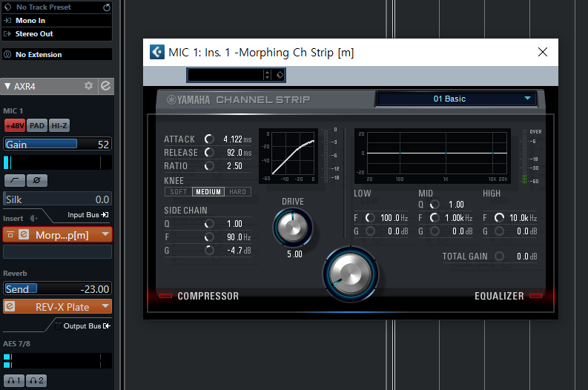Adjust the Silk value slider
This screenshot has width=588, height=390.
click(x=57, y=199)
